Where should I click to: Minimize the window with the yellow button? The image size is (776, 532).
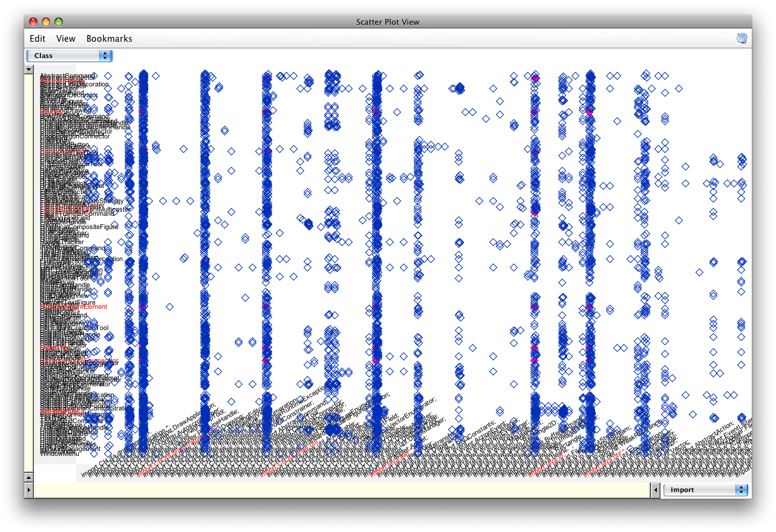coord(46,22)
